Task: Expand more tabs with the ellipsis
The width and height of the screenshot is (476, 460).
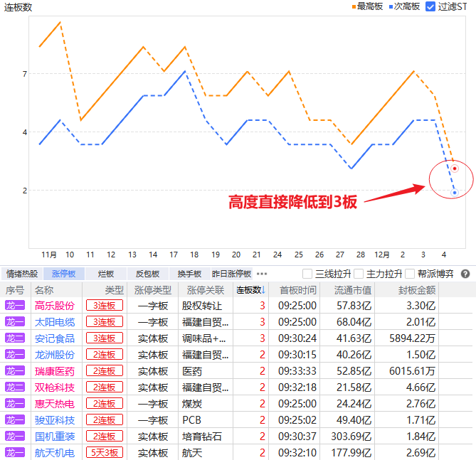Action: (x=262, y=274)
